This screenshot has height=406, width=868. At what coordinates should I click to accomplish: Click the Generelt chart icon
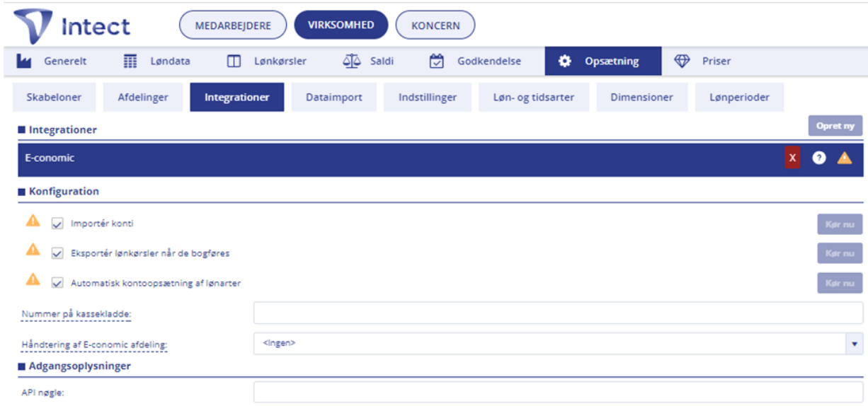pyautogui.click(x=23, y=61)
